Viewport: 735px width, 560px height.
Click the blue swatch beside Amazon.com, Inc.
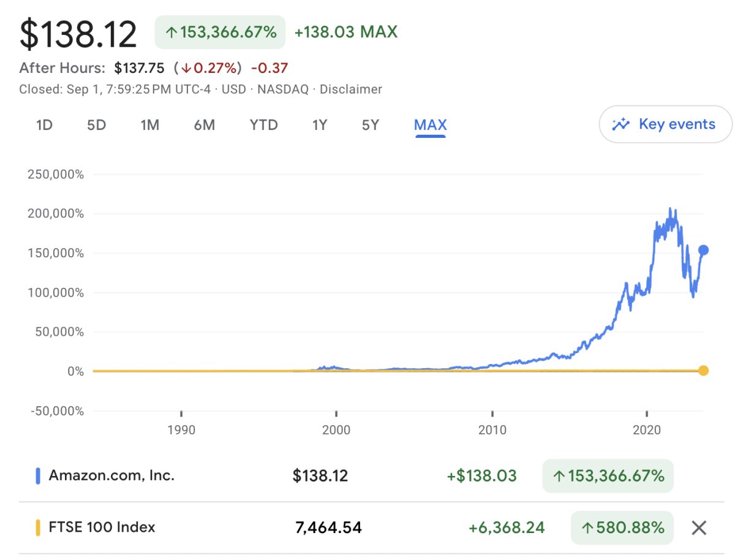point(40,475)
